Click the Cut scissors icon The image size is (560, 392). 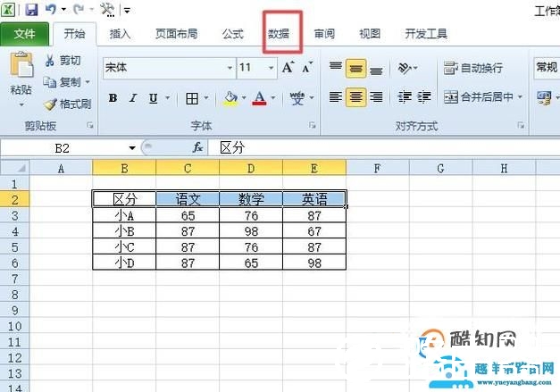coord(50,60)
